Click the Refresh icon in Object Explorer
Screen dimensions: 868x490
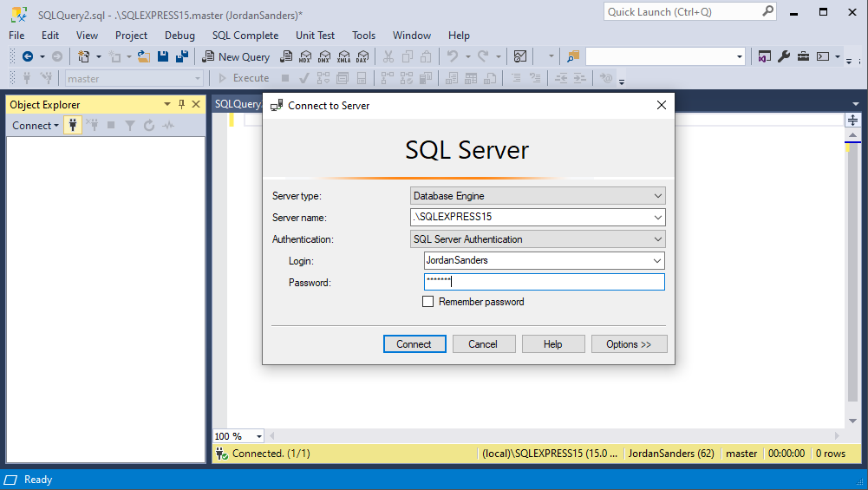[x=149, y=126]
